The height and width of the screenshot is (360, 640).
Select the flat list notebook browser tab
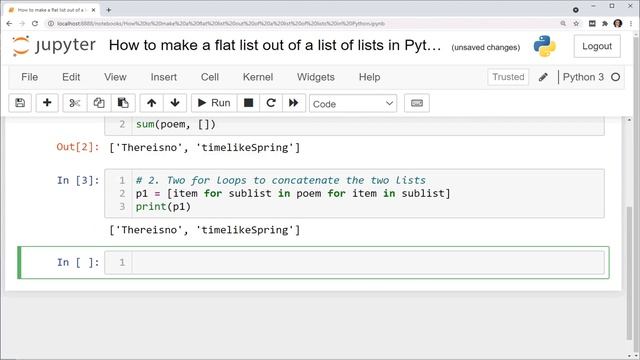point(51,10)
